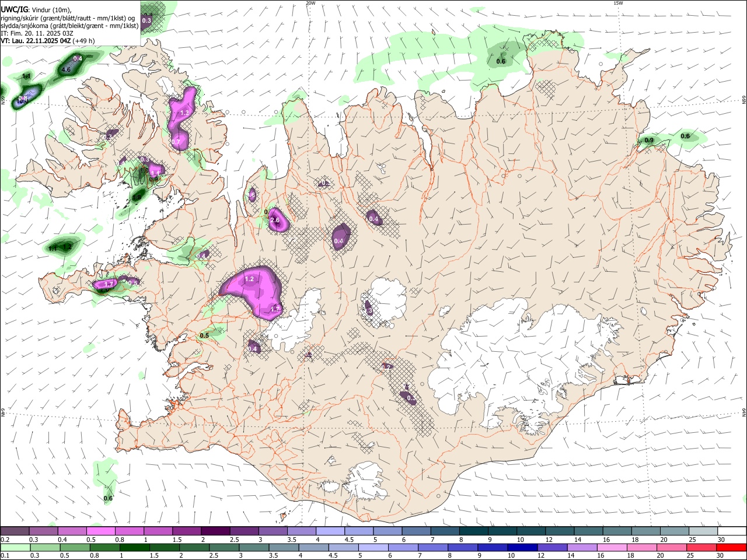Image resolution: width=747 pixels, height=560 pixels.
Task: Click the '(+49 h)' forecast offset text
Action: pyautogui.click(x=84, y=41)
